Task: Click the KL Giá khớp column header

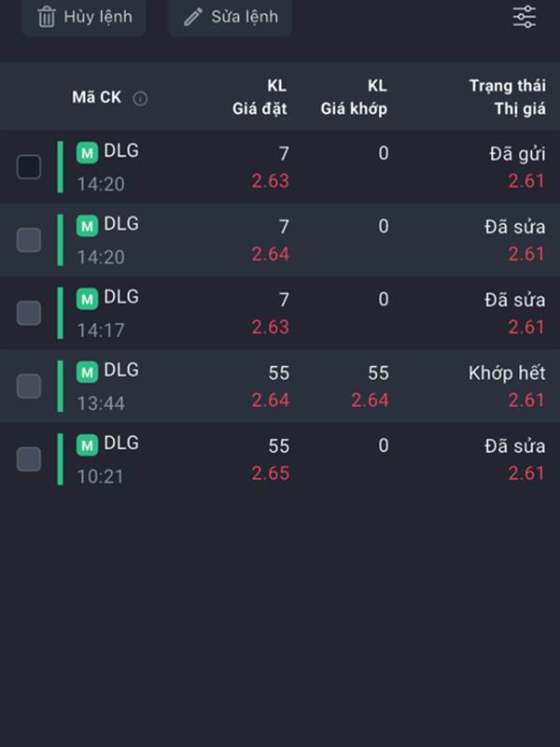Action: tap(354, 97)
